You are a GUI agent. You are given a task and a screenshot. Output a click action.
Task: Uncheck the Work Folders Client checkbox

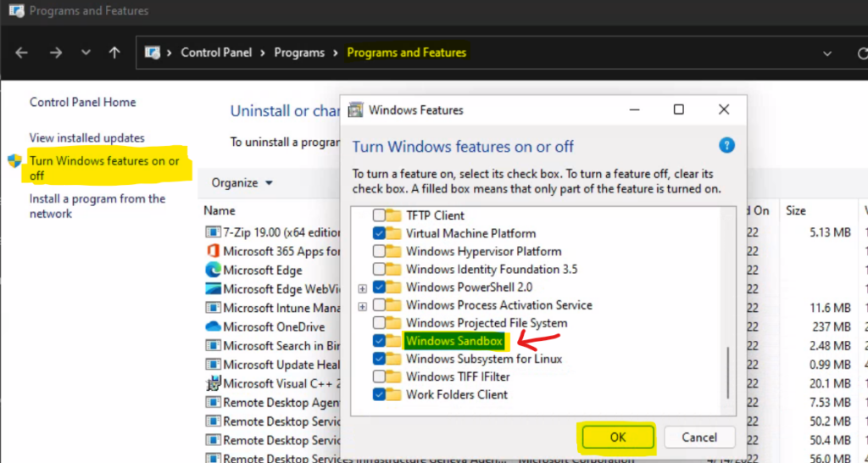click(x=379, y=394)
